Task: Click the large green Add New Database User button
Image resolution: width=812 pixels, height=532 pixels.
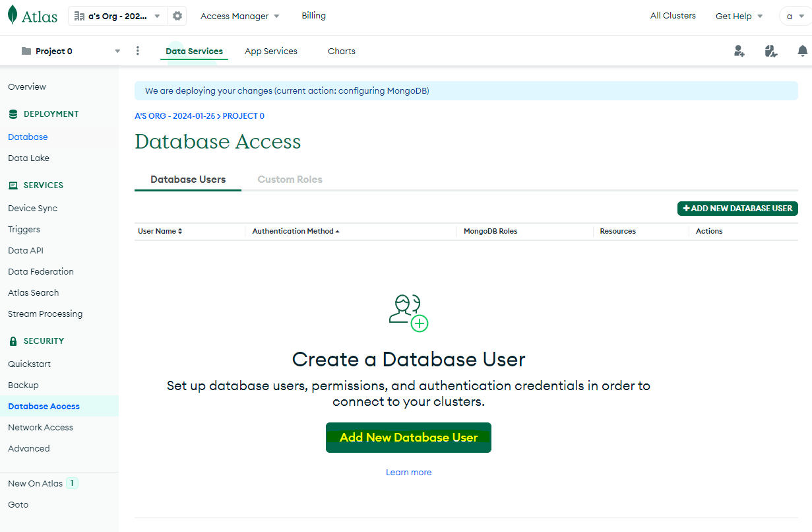Action: pyautogui.click(x=408, y=438)
